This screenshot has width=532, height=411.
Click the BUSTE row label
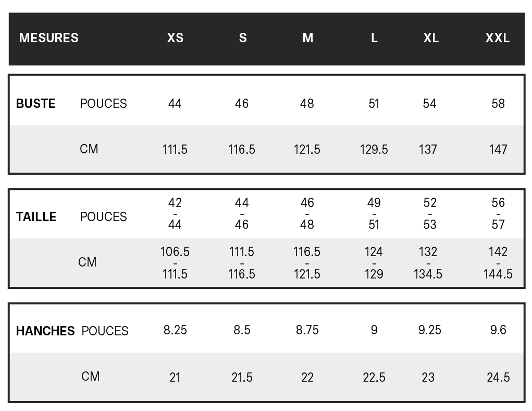click(35, 104)
